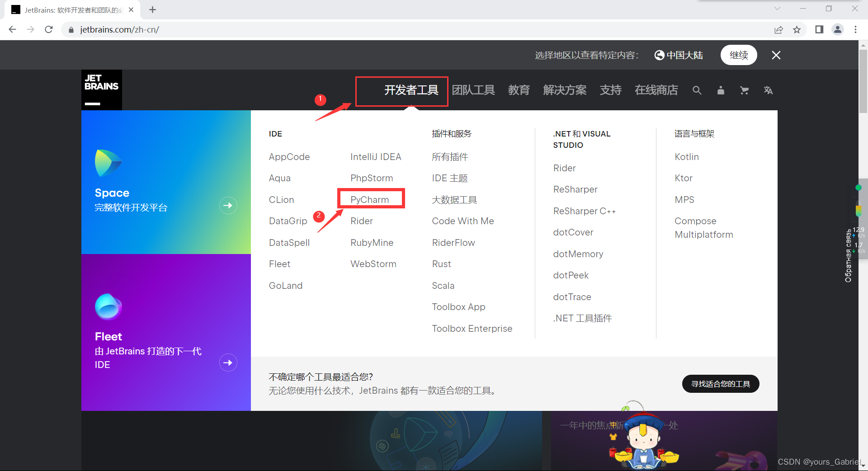Viewport: 868px width, 471px height.
Task: Open the PyCharm link
Action: point(369,200)
